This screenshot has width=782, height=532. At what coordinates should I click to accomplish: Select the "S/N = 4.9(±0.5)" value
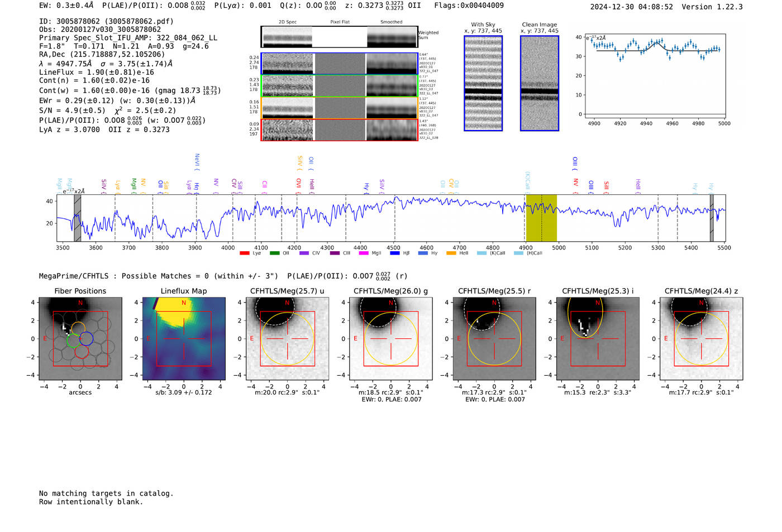(72, 111)
